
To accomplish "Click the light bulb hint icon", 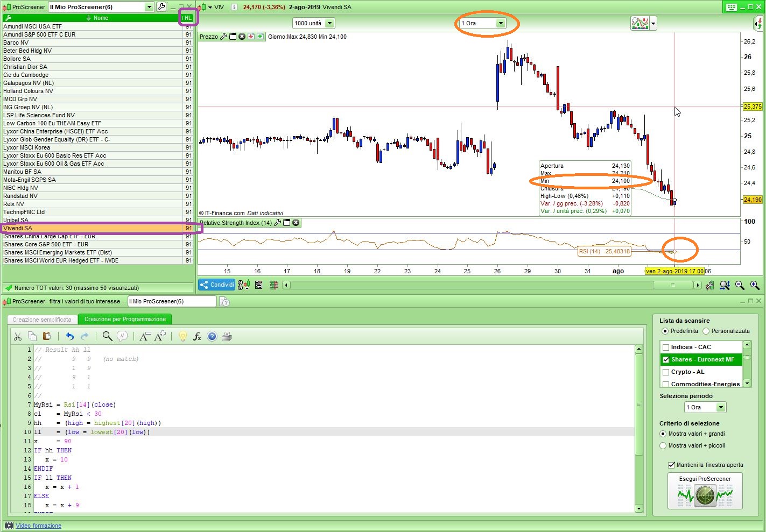I will [x=182, y=337].
